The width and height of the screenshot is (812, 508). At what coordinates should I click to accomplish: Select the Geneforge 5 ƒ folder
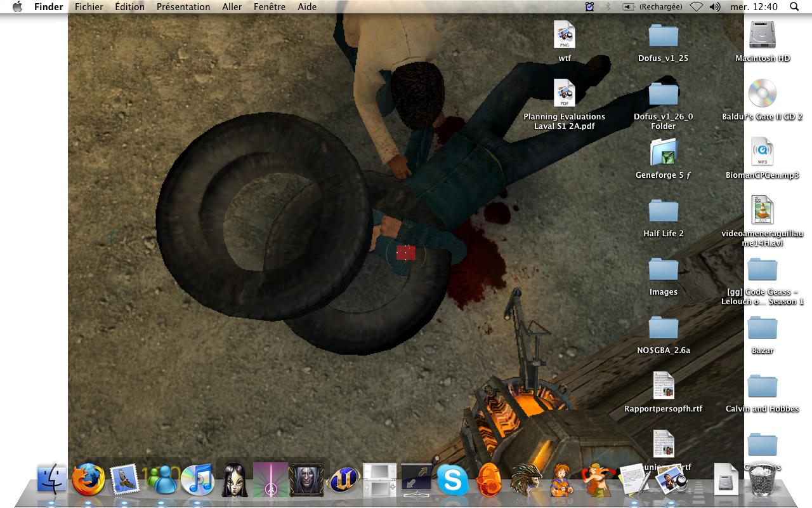[664, 152]
